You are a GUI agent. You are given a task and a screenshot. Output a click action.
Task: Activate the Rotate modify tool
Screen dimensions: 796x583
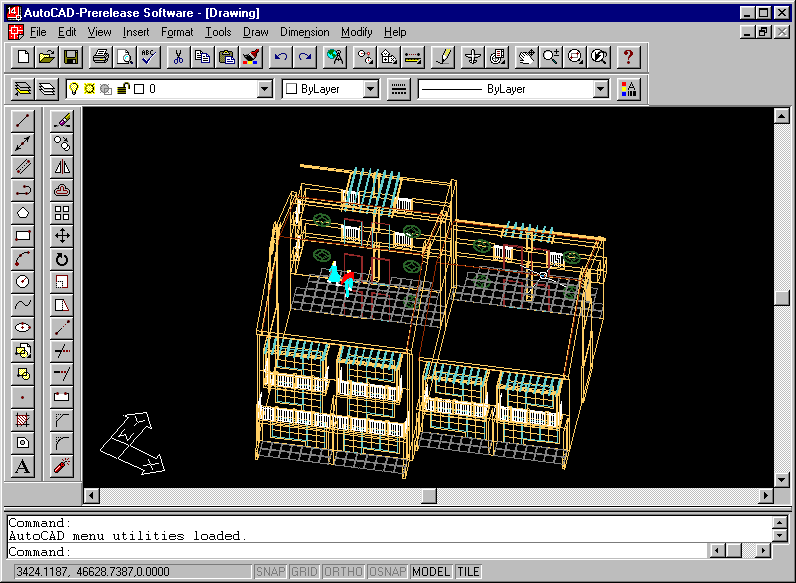[62, 259]
